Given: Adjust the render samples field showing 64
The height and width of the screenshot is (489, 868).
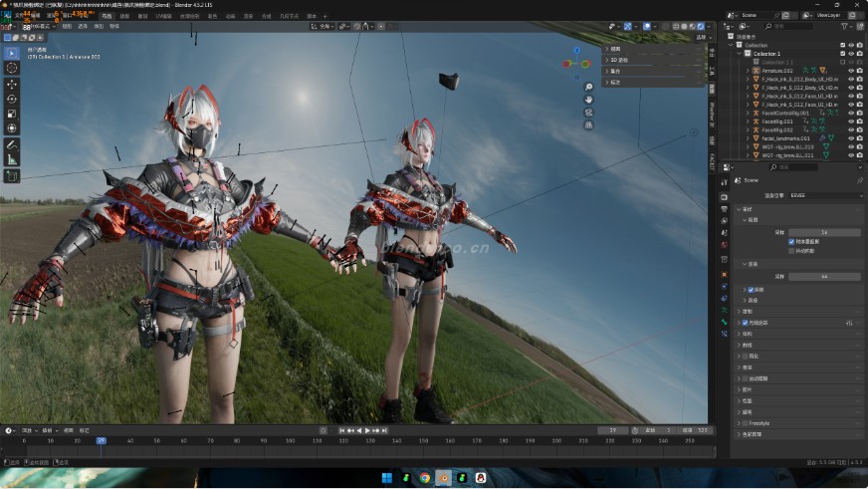Looking at the screenshot, I should coord(824,276).
